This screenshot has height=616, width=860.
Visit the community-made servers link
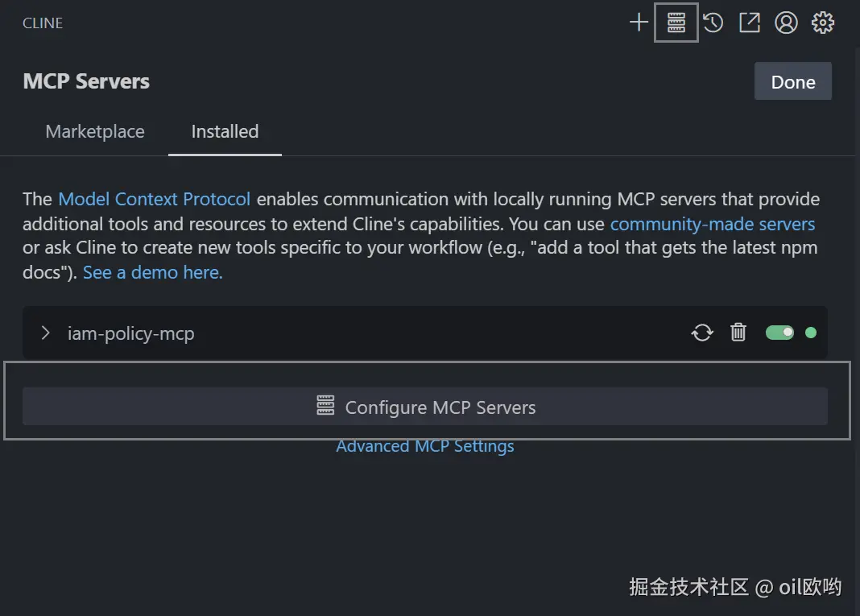click(x=713, y=224)
